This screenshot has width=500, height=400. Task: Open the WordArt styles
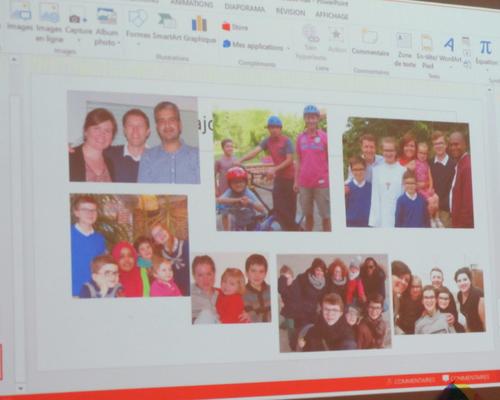tap(450, 49)
